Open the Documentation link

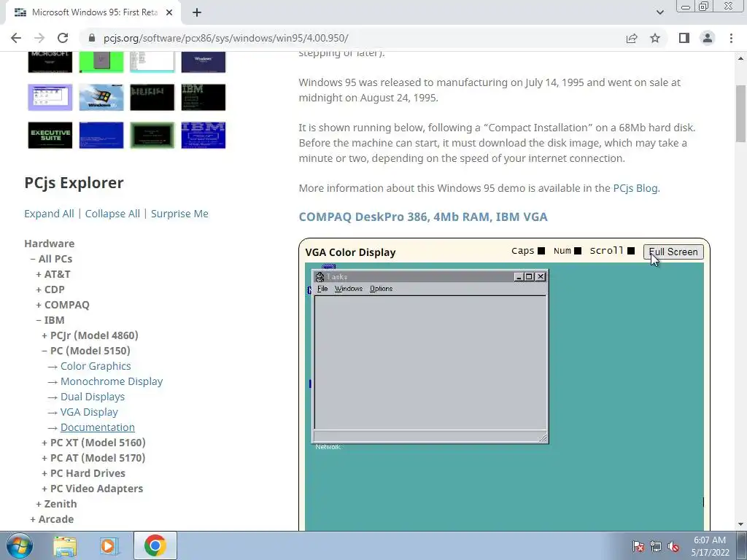click(x=98, y=427)
